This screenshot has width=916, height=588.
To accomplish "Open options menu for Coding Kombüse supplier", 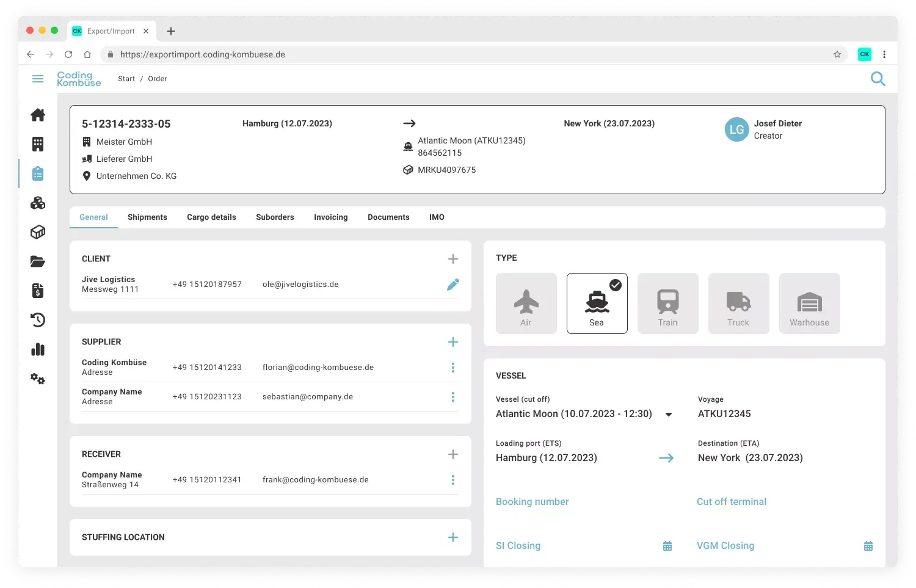I will [453, 368].
